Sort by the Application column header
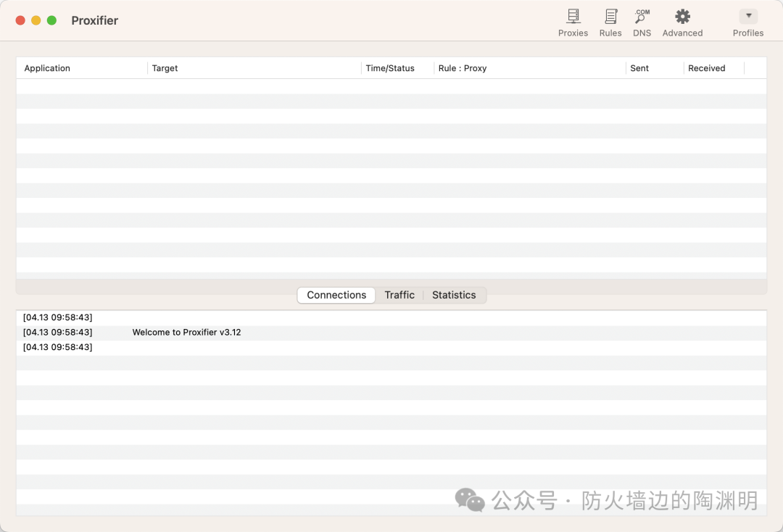Screen dimensions: 783x532 47,68
